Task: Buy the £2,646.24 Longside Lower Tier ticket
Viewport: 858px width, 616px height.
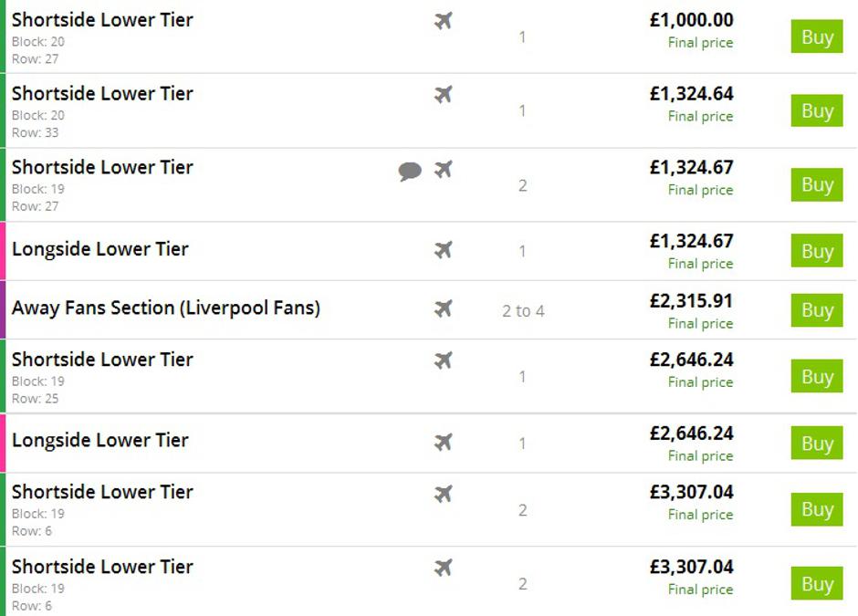Action: (x=816, y=444)
